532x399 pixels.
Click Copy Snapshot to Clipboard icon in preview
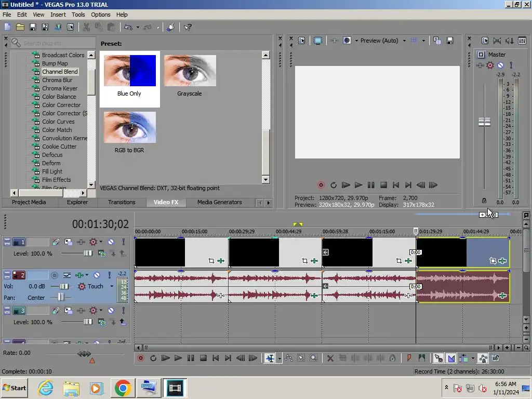coord(437,41)
